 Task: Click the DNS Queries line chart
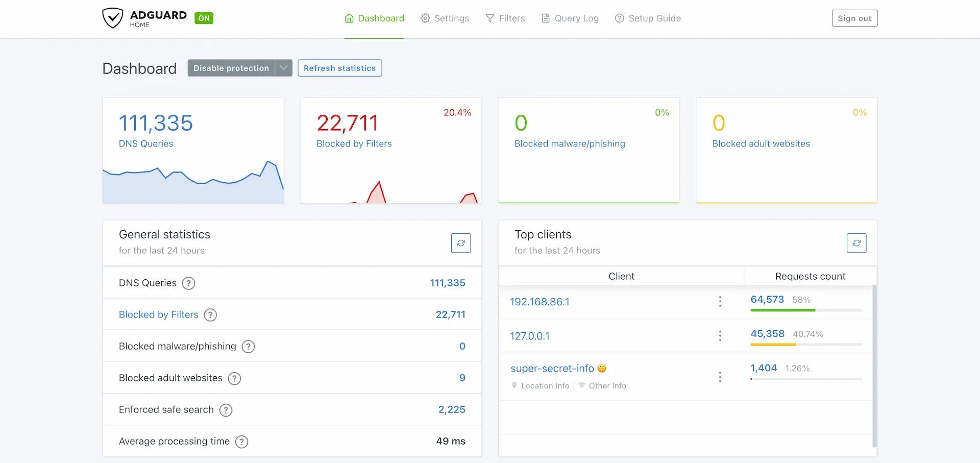193,182
